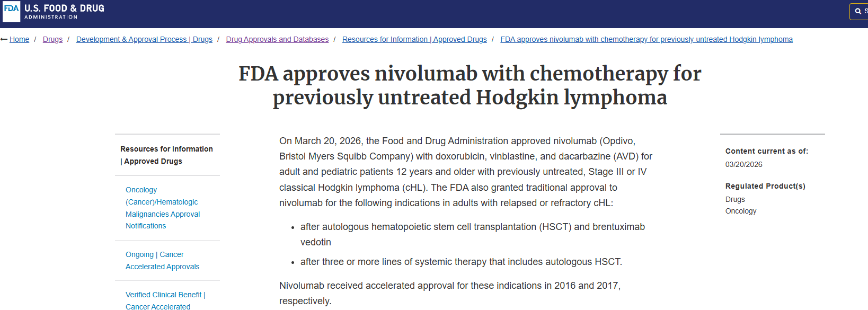Click the content current date 03/20/2026
Screen dimensions: 868x310
743,165
